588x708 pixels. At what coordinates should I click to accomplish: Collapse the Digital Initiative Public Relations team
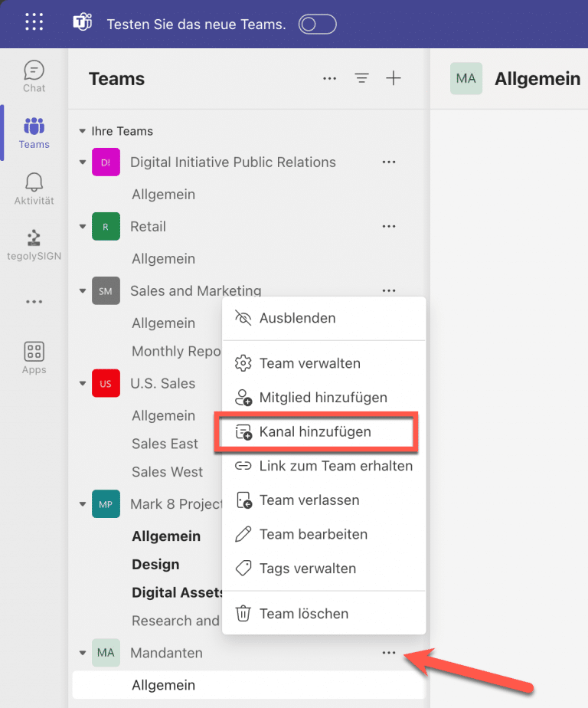click(83, 162)
